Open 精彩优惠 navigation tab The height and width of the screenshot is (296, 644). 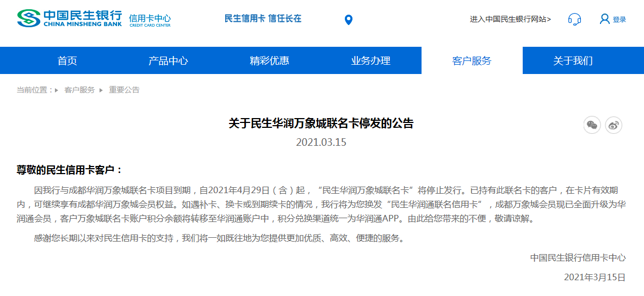click(269, 61)
